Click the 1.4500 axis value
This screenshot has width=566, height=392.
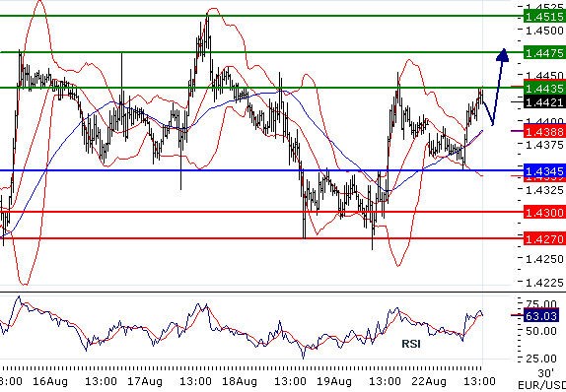[544, 31]
